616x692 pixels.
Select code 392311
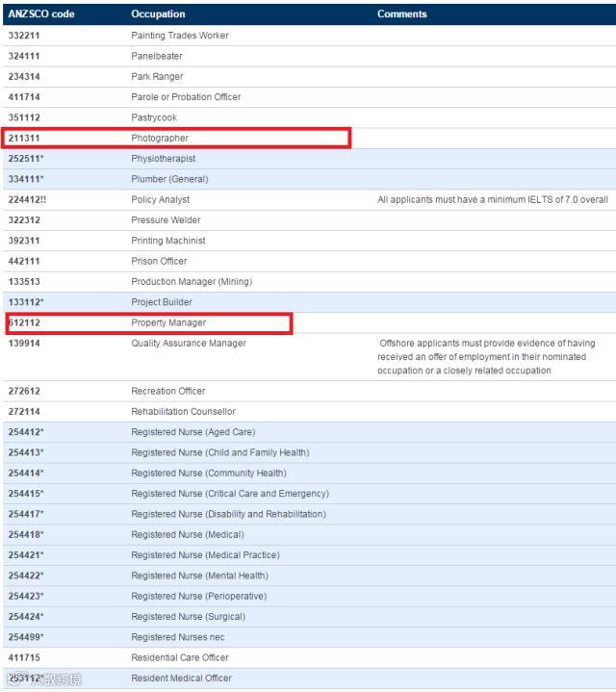(x=24, y=241)
